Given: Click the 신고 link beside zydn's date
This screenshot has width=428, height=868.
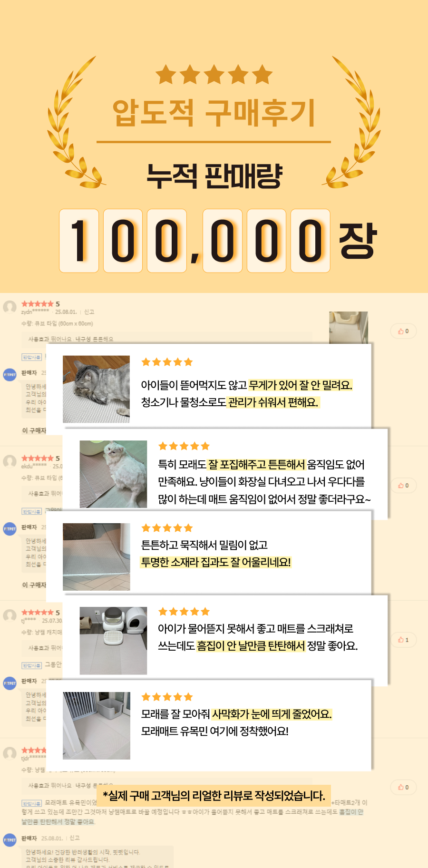Looking at the screenshot, I should tap(89, 312).
